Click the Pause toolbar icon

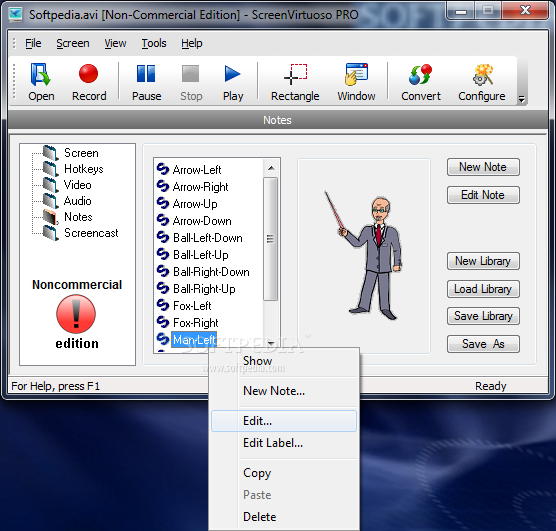click(x=146, y=82)
